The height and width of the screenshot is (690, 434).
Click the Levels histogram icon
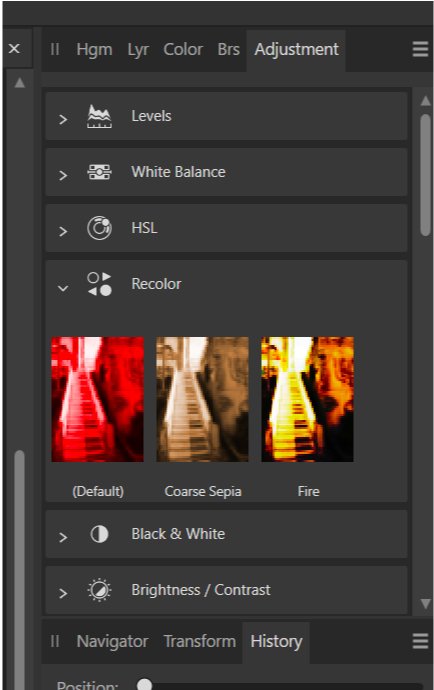tap(99, 117)
